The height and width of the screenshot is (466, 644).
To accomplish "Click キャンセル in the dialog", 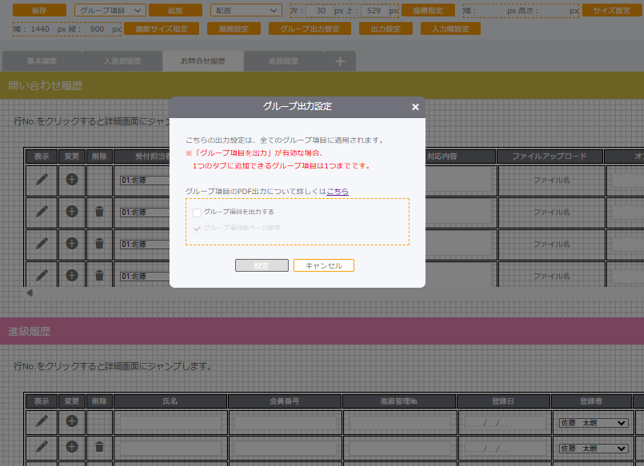I will click(x=324, y=266).
